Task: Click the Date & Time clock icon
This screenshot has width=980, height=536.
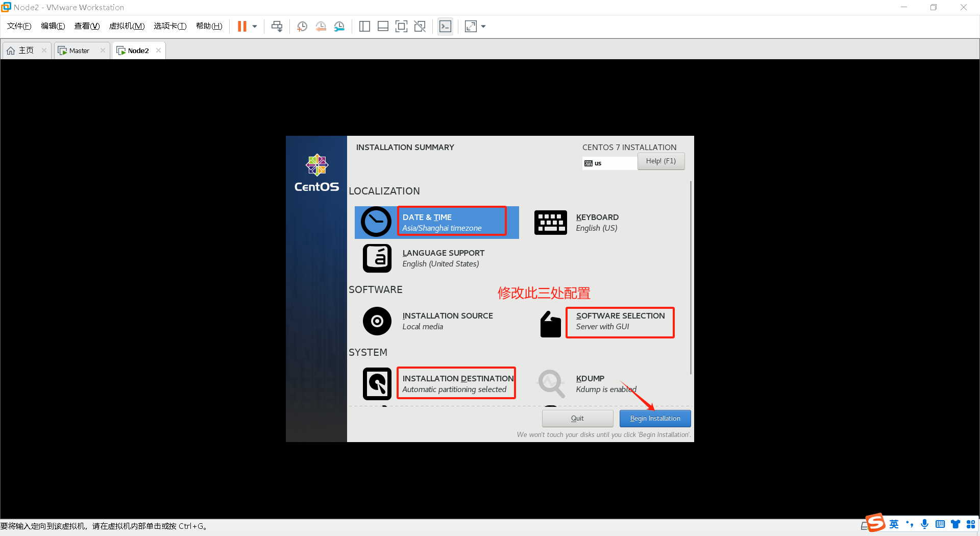Action: click(x=376, y=222)
